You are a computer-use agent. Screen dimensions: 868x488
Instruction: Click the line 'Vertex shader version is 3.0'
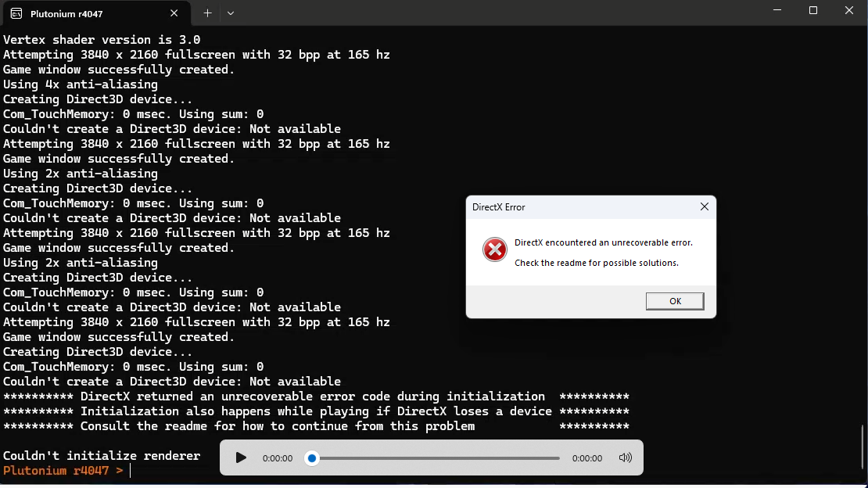tap(102, 40)
